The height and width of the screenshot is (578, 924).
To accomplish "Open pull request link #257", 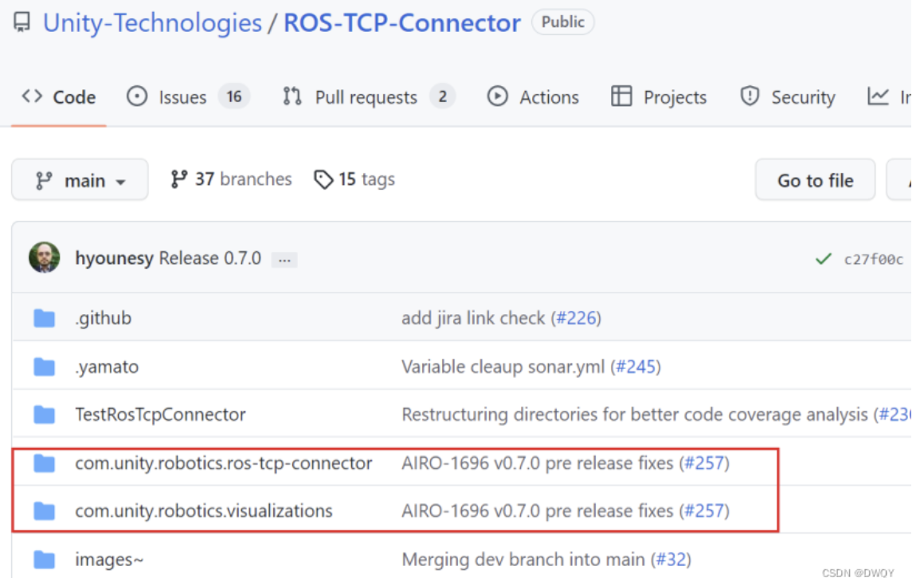I will (x=706, y=463).
